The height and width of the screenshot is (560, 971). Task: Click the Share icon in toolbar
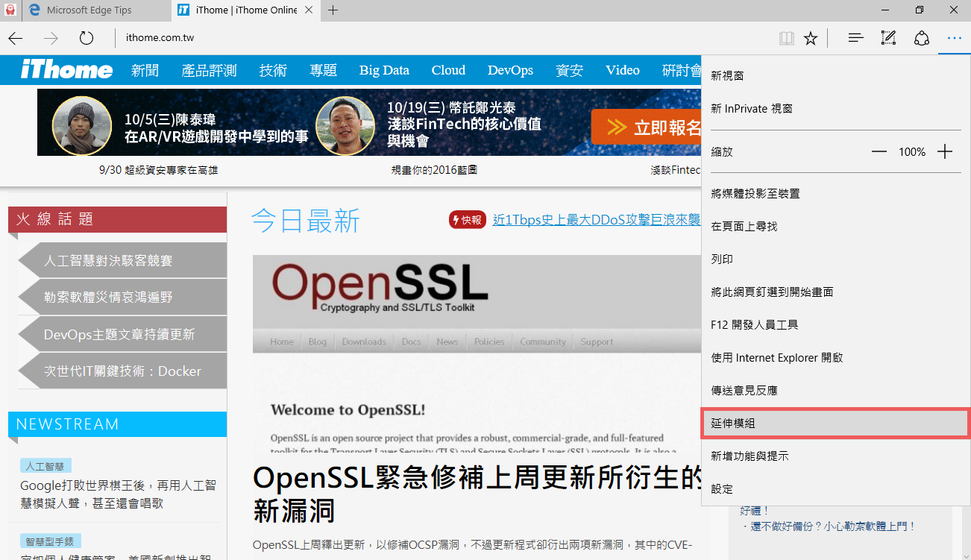click(922, 38)
